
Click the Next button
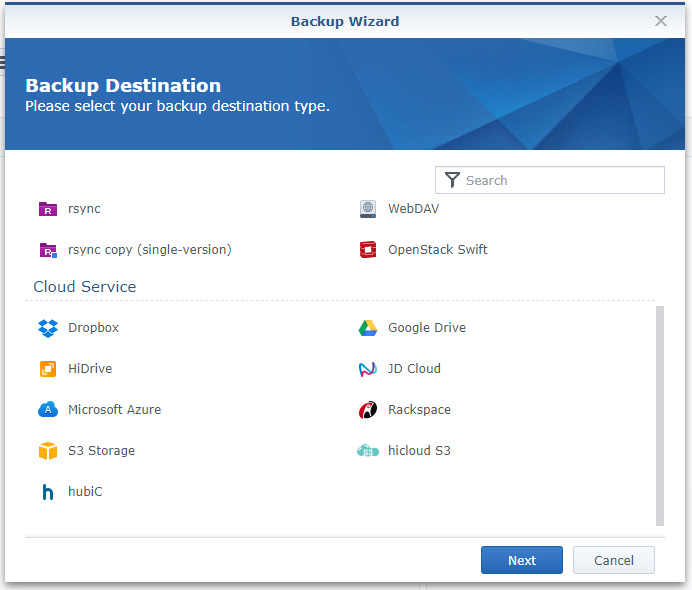pos(522,560)
